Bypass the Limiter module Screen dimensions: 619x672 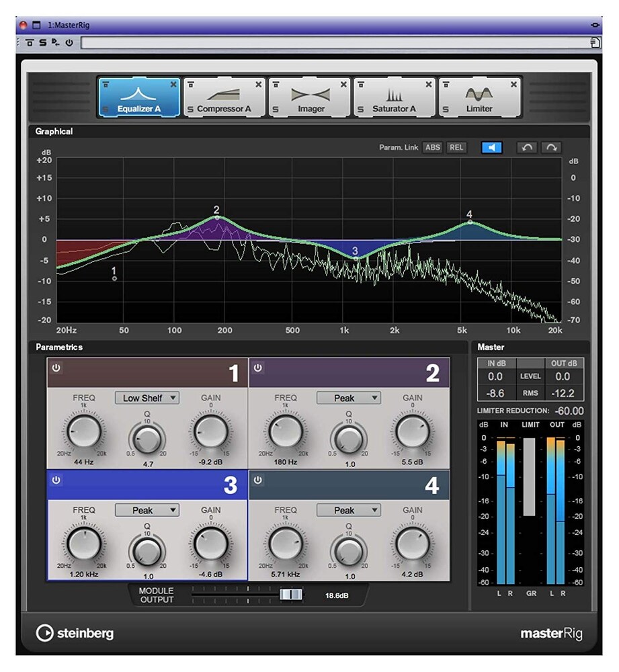point(446,85)
